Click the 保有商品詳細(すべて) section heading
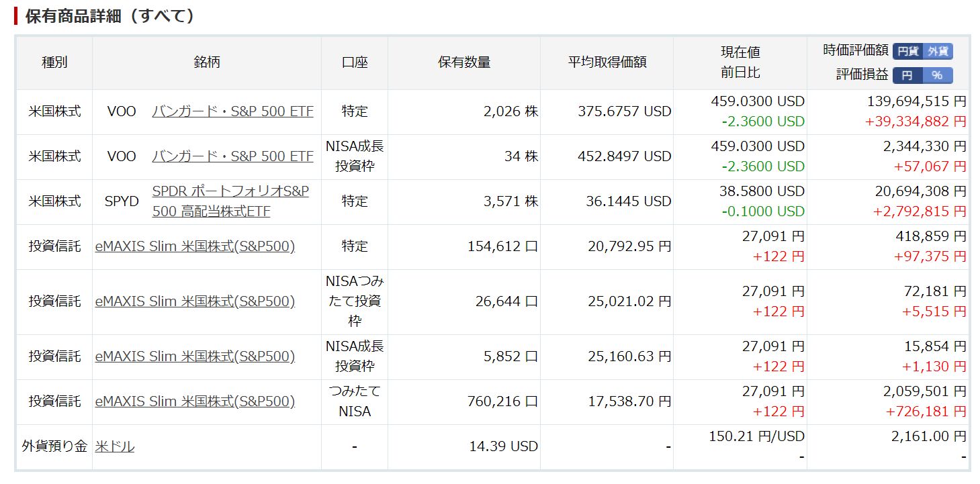980x484 pixels. click(x=110, y=16)
